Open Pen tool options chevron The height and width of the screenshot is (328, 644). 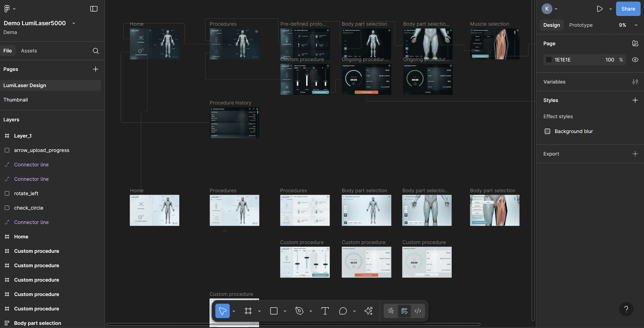coord(311,311)
